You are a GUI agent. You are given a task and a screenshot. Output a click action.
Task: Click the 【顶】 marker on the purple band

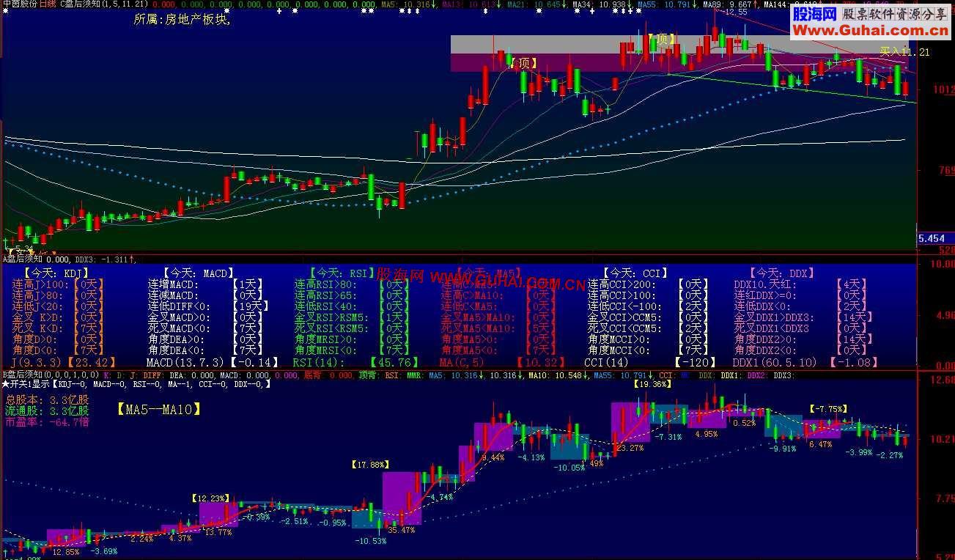click(524, 63)
